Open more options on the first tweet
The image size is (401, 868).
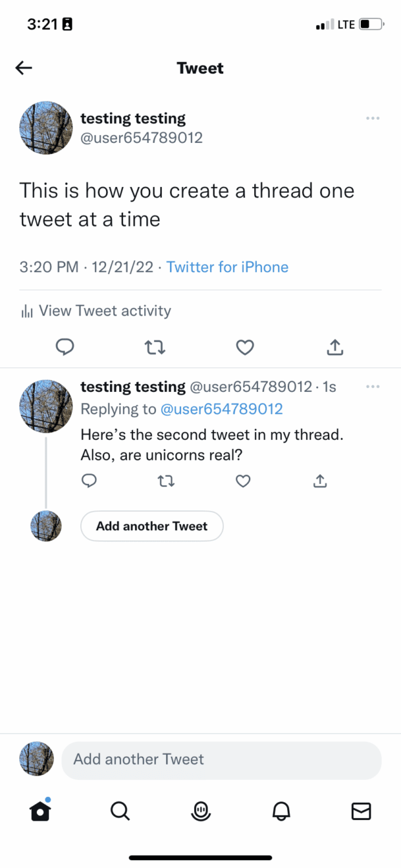[x=373, y=118]
